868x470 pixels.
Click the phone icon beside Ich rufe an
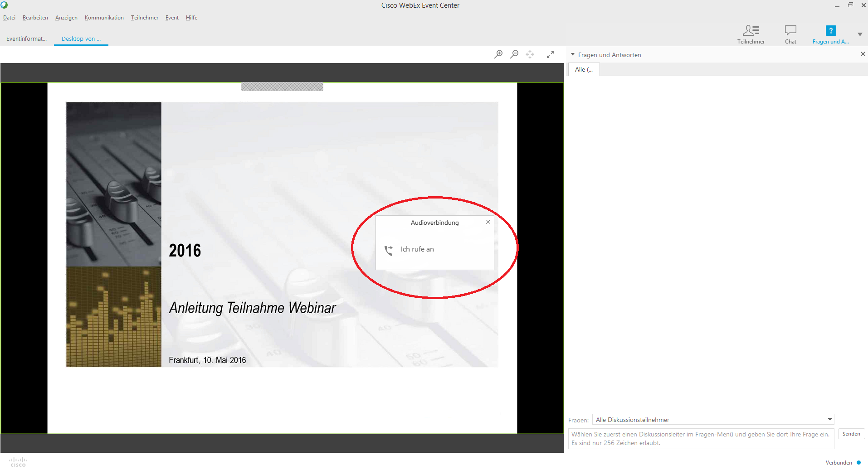pos(389,250)
